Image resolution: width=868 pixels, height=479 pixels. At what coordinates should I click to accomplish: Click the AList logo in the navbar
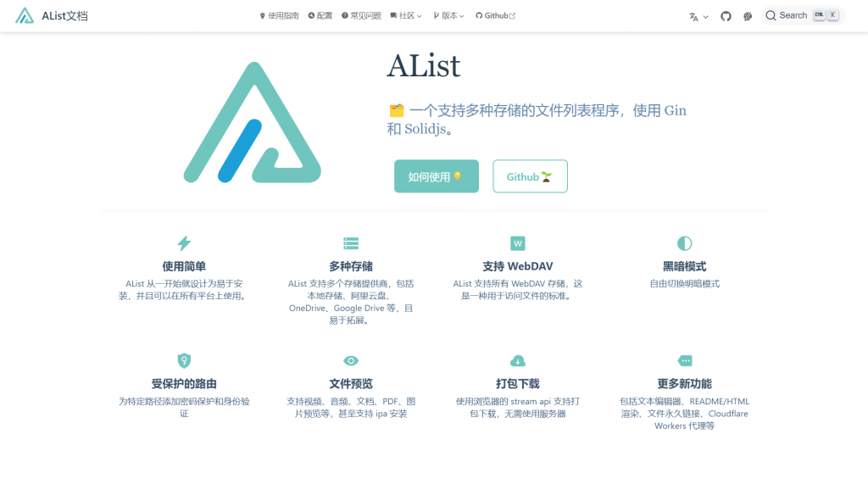click(x=25, y=15)
